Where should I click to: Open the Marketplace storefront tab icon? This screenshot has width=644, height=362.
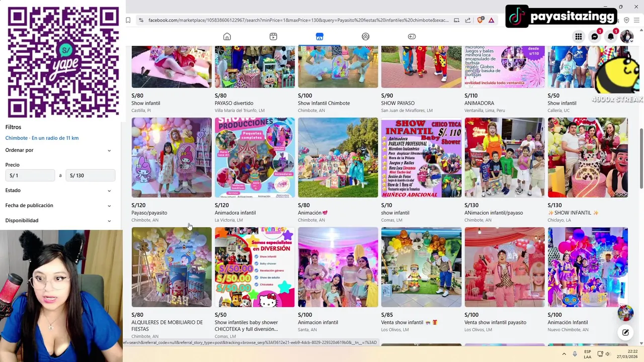319,37
